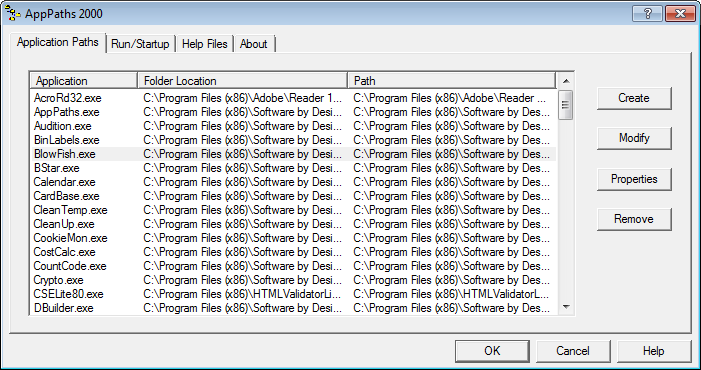Open the Help Files tab
This screenshot has height=370, width=701.
click(x=205, y=44)
